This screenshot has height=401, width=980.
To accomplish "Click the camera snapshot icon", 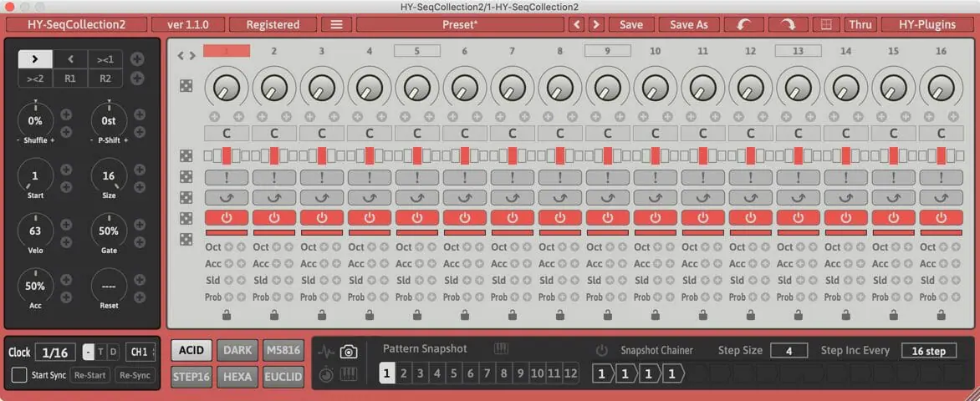I will click(349, 352).
